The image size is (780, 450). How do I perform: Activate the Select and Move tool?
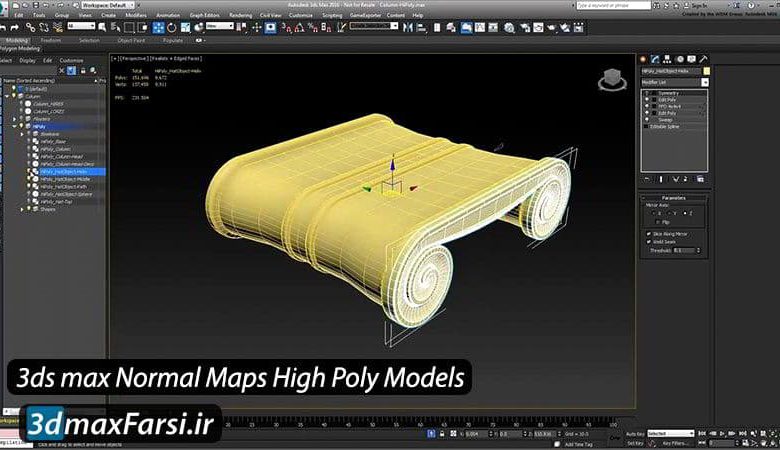pyautogui.click(x=159, y=27)
